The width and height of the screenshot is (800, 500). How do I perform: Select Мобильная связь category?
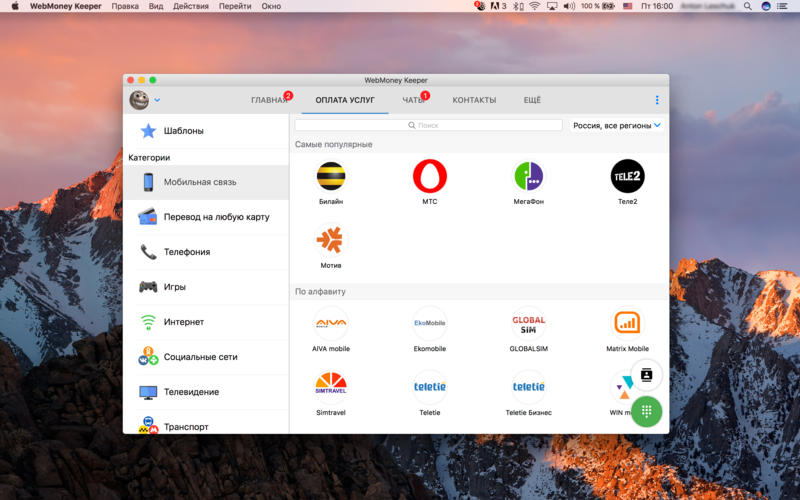click(x=206, y=182)
